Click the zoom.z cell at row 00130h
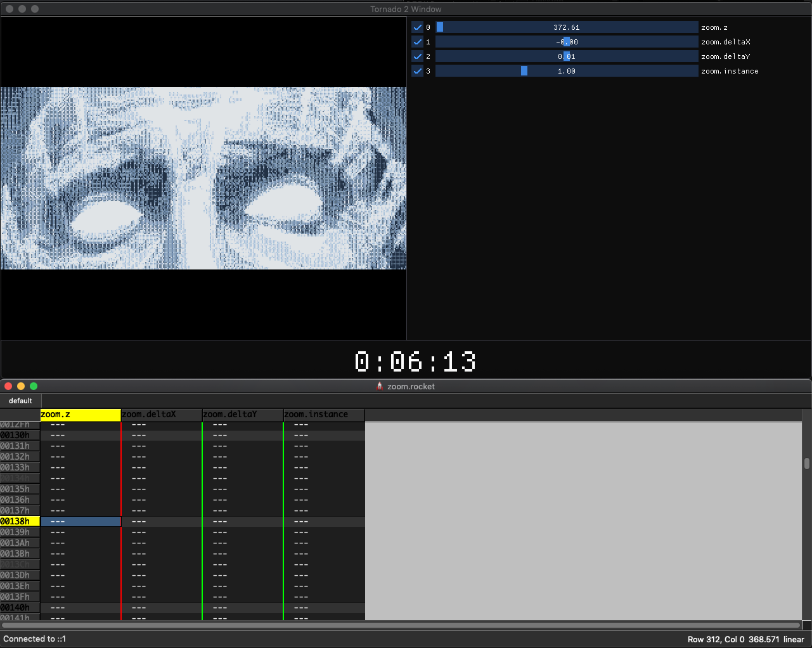The image size is (812, 648). [81, 435]
